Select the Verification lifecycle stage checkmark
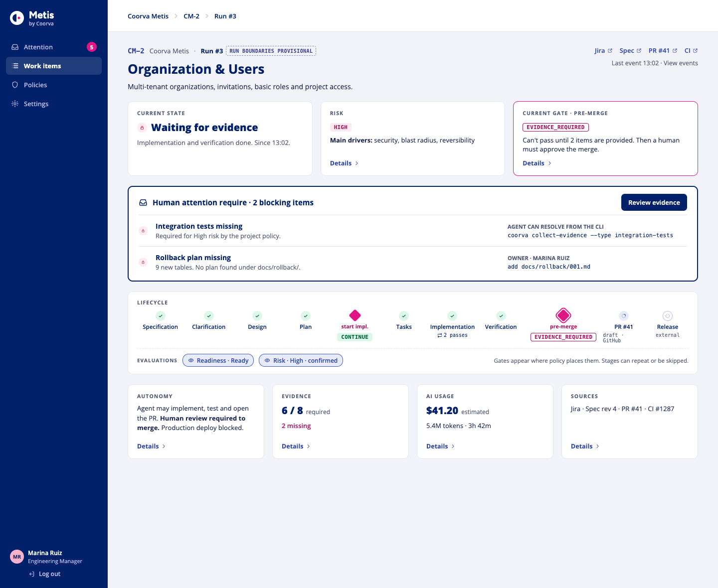 (501, 316)
